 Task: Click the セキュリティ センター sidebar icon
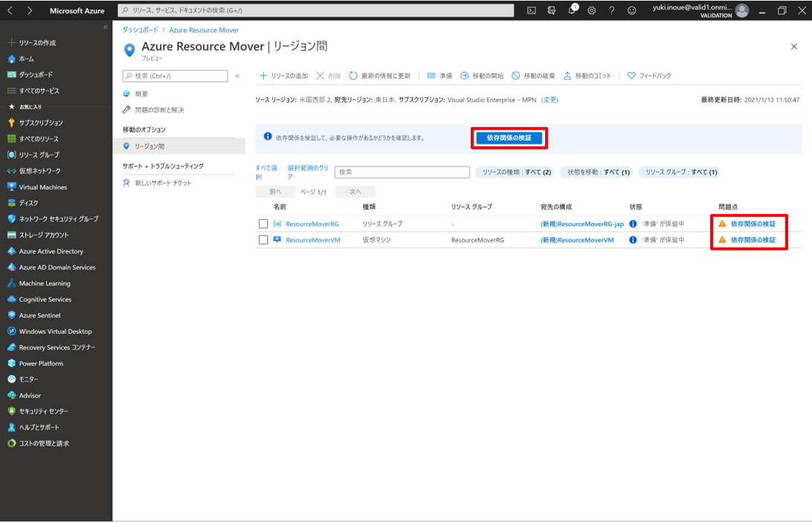click(x=11, y=411)
